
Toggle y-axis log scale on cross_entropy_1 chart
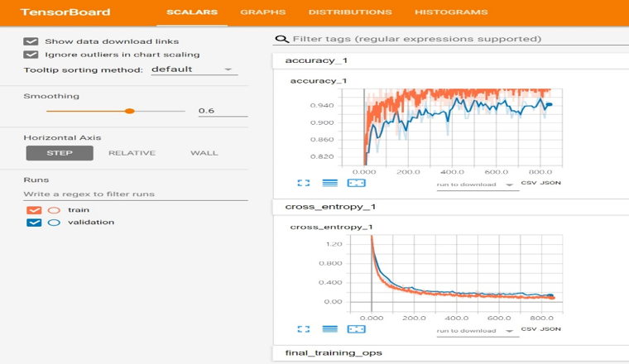[329, 328]
